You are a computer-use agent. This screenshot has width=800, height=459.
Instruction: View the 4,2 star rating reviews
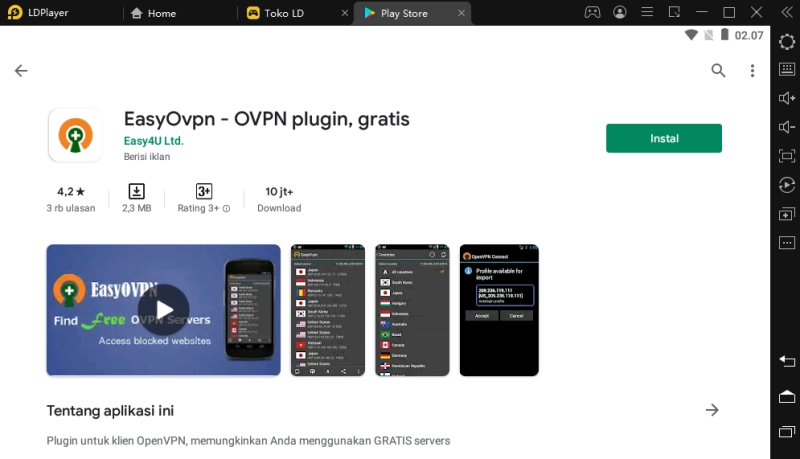[x=71, y=199]
